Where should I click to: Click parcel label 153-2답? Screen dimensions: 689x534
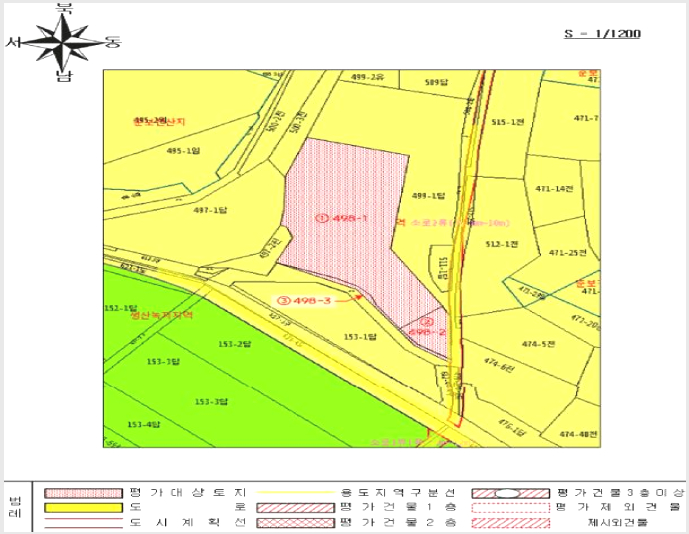point(235,344)
